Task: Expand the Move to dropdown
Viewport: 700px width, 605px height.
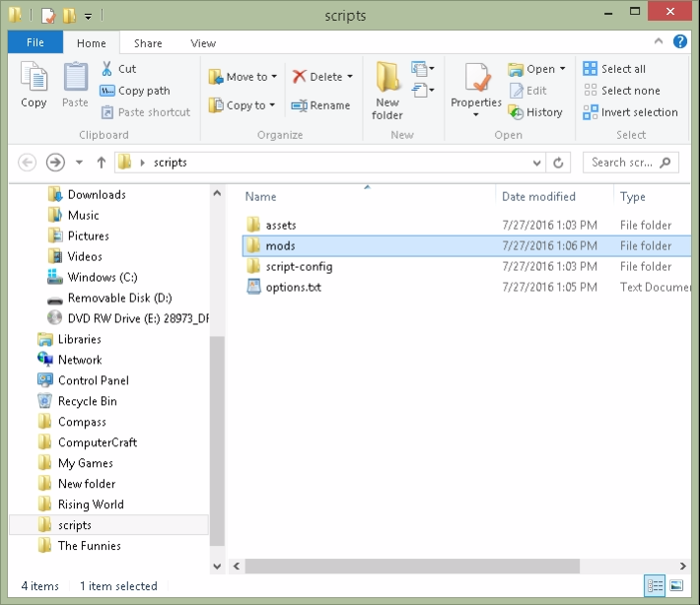Action: pyautogui.click(x=274, y=77)
